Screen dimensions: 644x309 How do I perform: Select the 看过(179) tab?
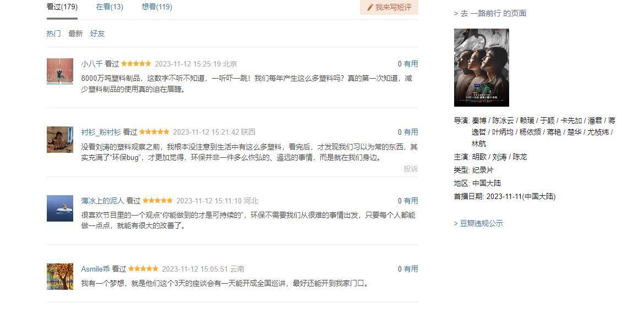point(62,7)
